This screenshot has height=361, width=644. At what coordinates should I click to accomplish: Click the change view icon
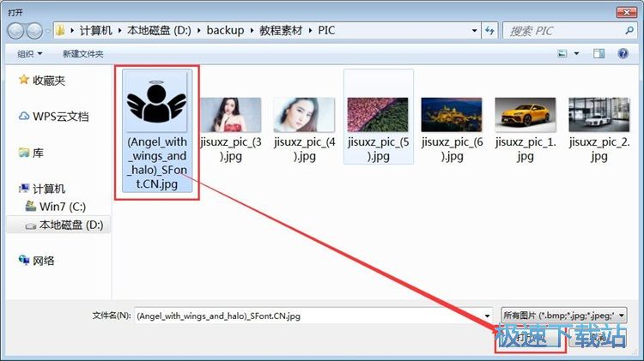562,53
